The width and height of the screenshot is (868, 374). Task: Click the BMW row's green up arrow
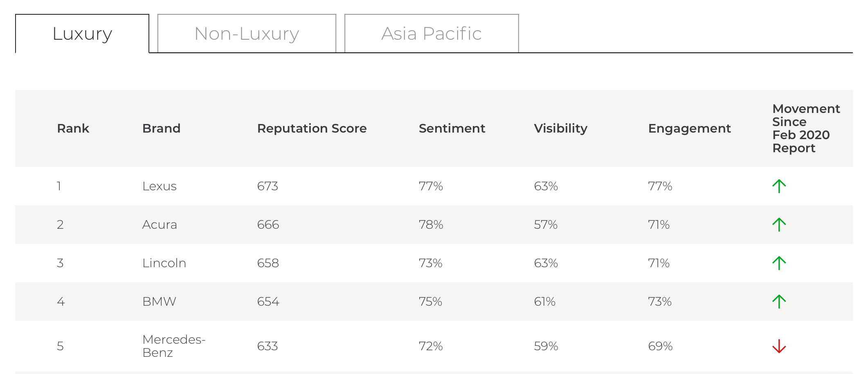click(779, 302)
